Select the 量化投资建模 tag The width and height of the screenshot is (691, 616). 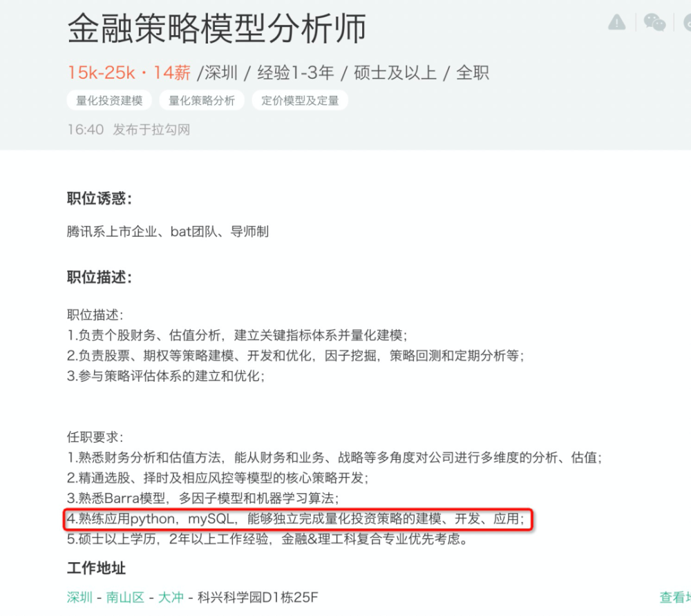pyautogui.click(x=109, y=100)
